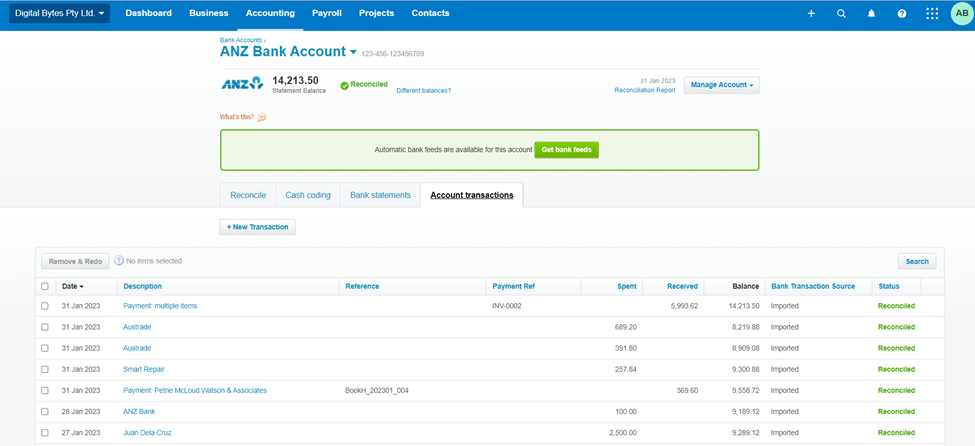
Task: Sort by the Bank Transaction Source column header
Action: 813,287
